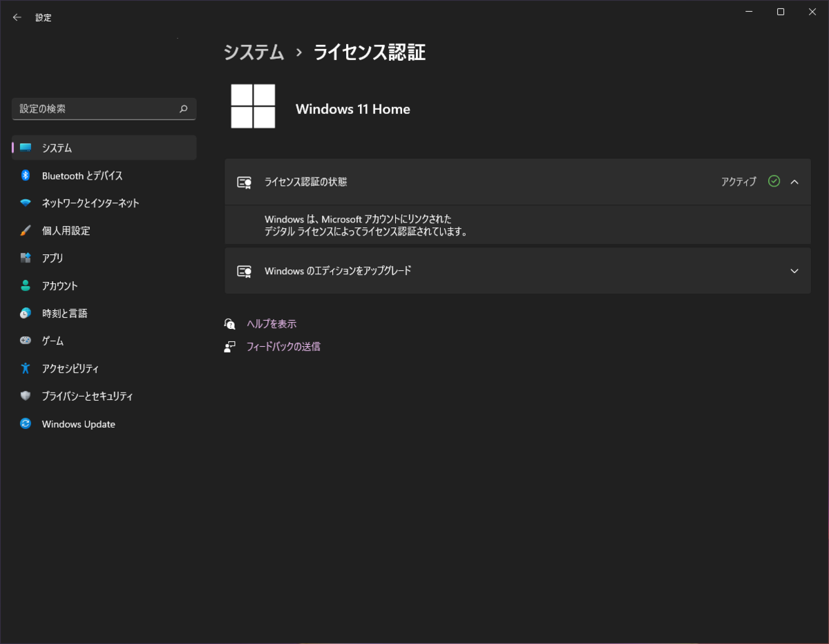The height and width of the screenshot is (644, 829).
Task: Select 個人用設定 in the sidebar
Action: click(x=104, y=231)
